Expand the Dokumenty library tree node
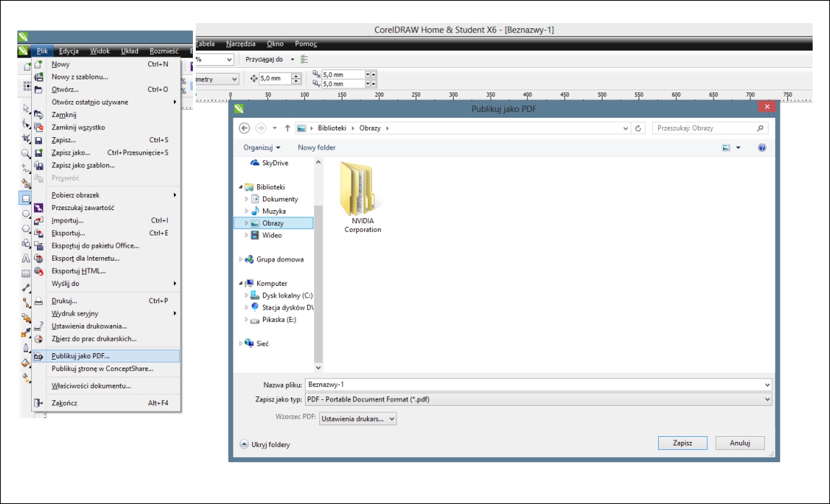The width and height of the screenshot is (830, 504). pos(246,199)
